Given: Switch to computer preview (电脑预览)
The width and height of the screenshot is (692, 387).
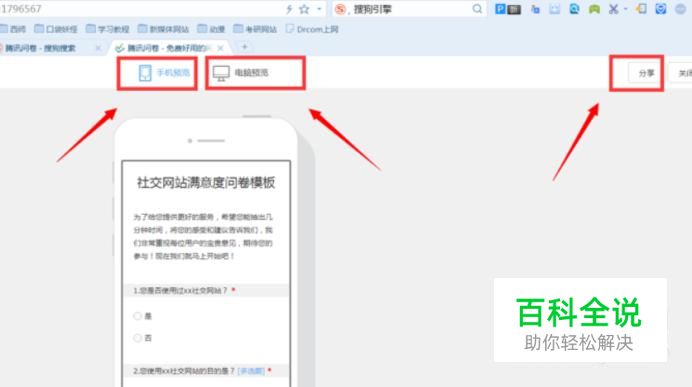Looking at the screenshot, I should [241, 73].
